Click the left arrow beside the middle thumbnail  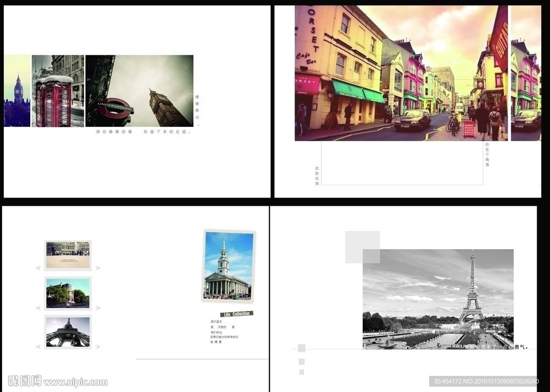tap(38, 308)
